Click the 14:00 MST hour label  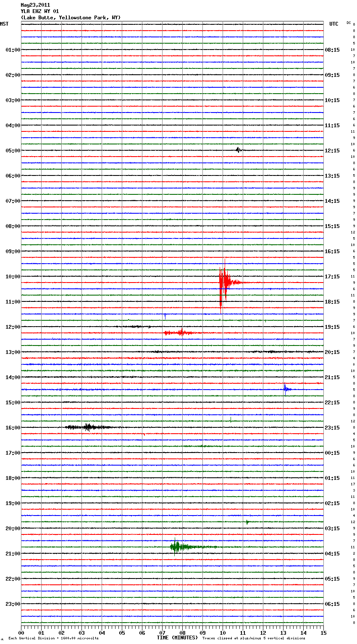[13, 377]
